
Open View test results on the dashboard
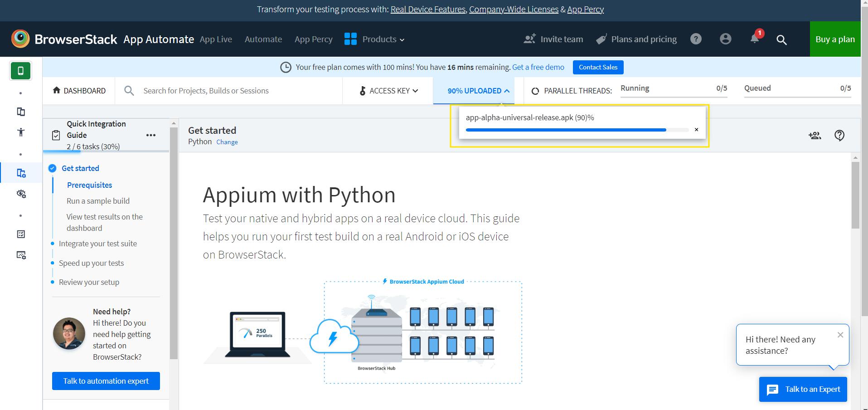click(x=105, y=222)
